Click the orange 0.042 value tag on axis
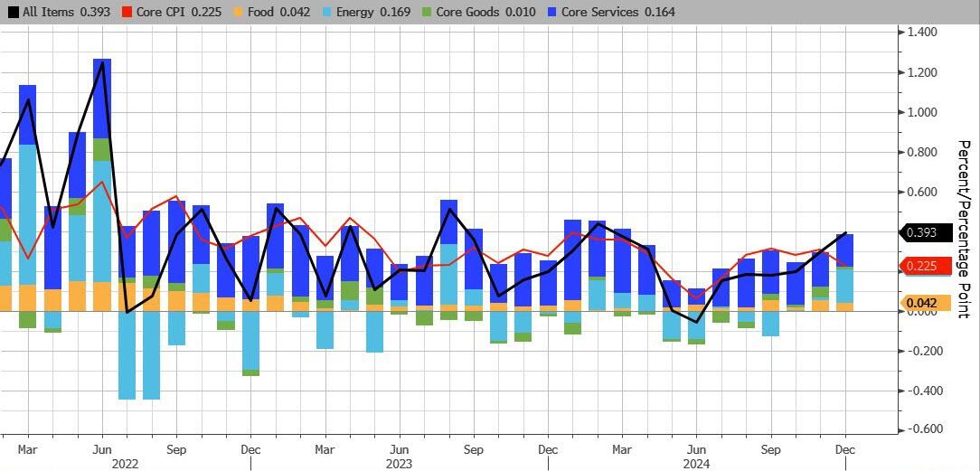Screen dimensions: 980x471 point(929,303)
